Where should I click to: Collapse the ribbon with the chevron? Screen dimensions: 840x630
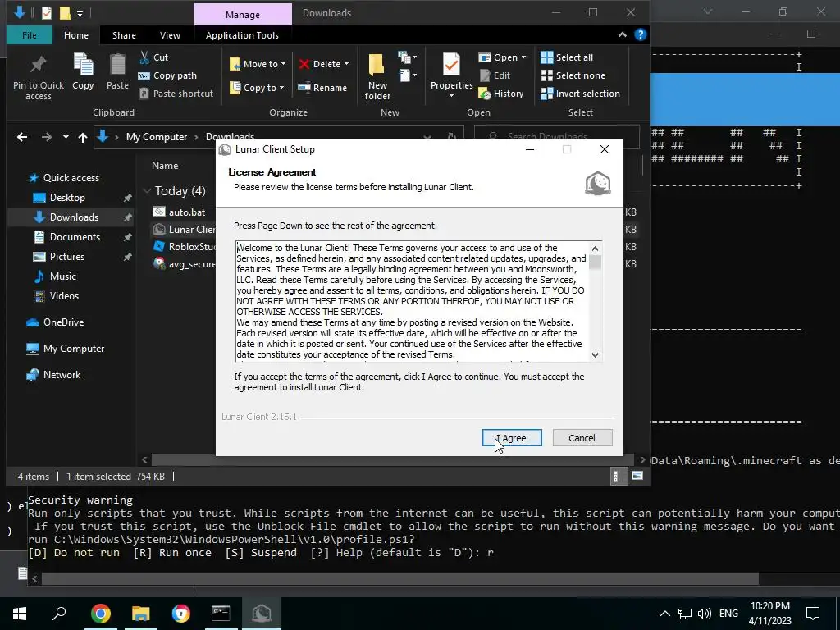click(x=623, y=34)
